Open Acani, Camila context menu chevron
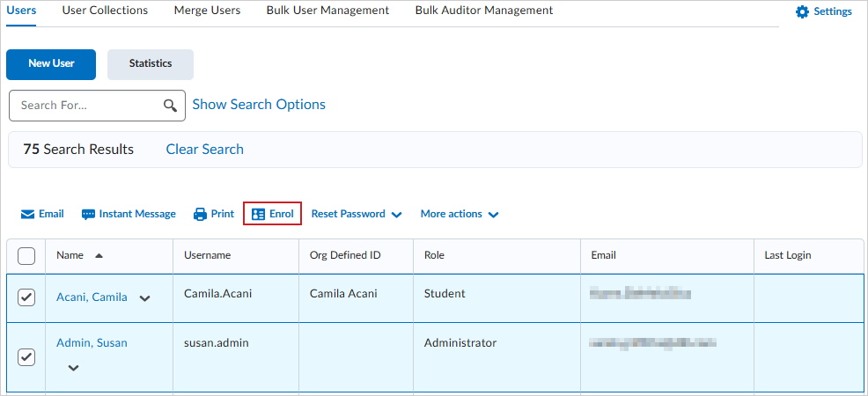Image resolution: width=868 pixels, height=396 pixels. coord(144,298)
